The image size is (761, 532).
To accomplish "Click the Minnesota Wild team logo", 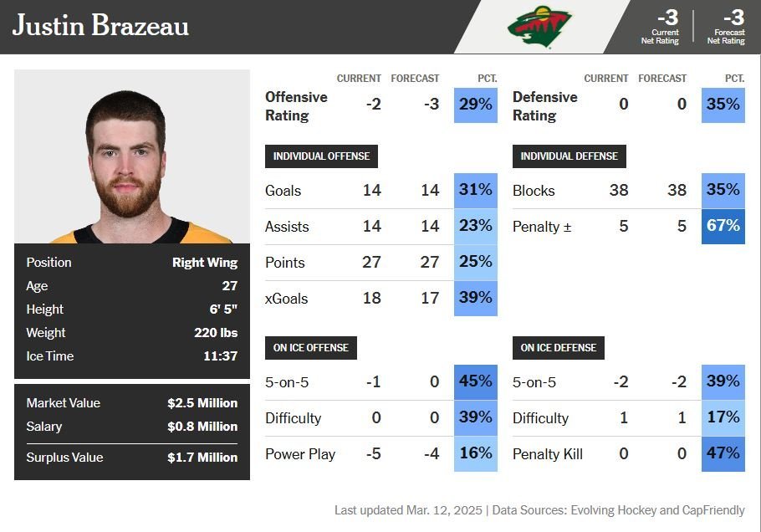I will point(539,26).
